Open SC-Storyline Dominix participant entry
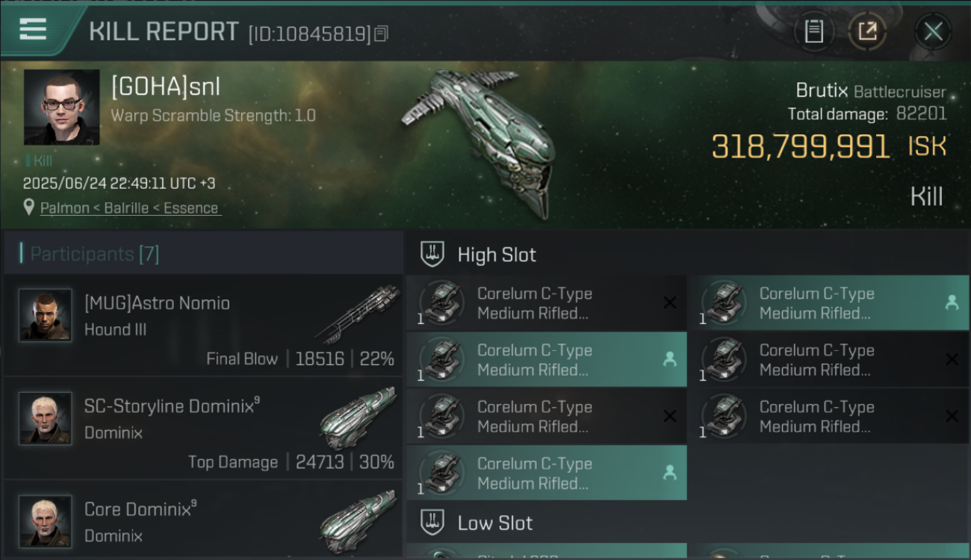This screenshot has height=560, width=971. 203,428
